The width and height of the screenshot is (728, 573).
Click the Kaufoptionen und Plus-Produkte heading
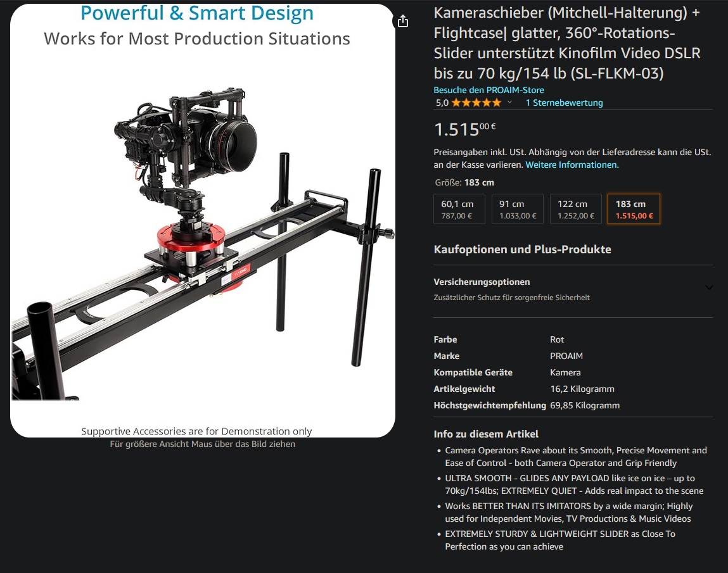[522, 249]
